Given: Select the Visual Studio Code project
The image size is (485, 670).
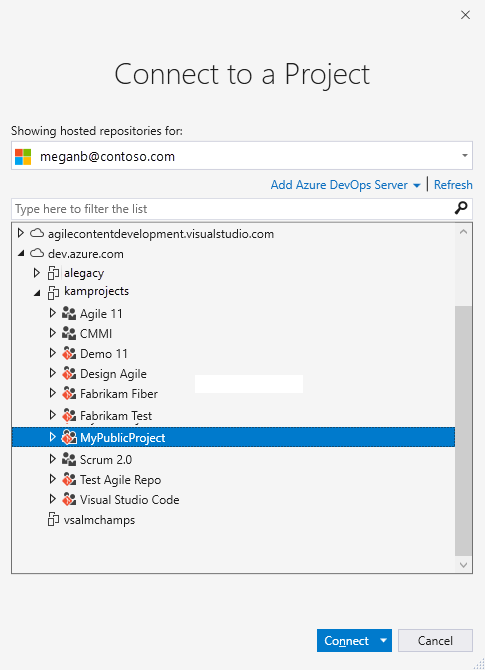Looking at the screenshot, I should click(x=129, y=500).
